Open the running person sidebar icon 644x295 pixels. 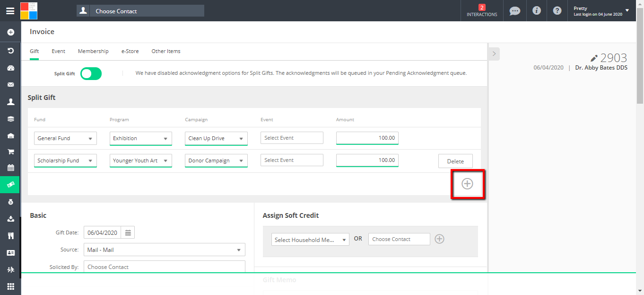[10, 269]
